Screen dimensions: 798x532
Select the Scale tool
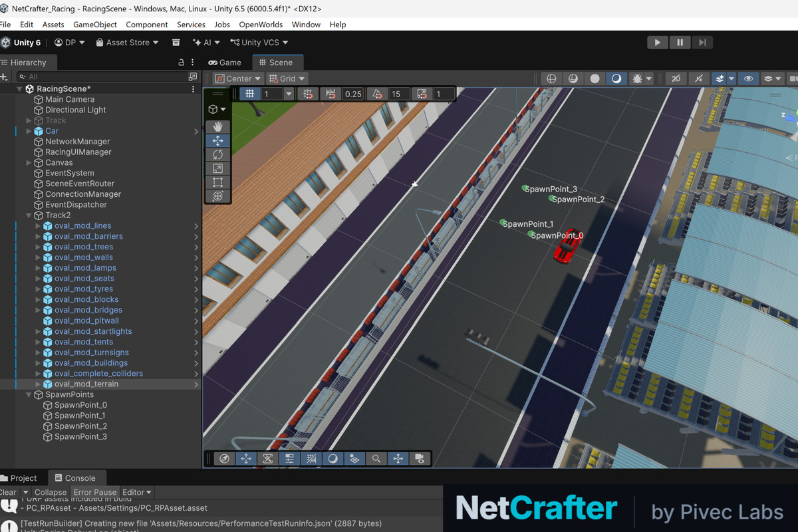pos(217,168)
